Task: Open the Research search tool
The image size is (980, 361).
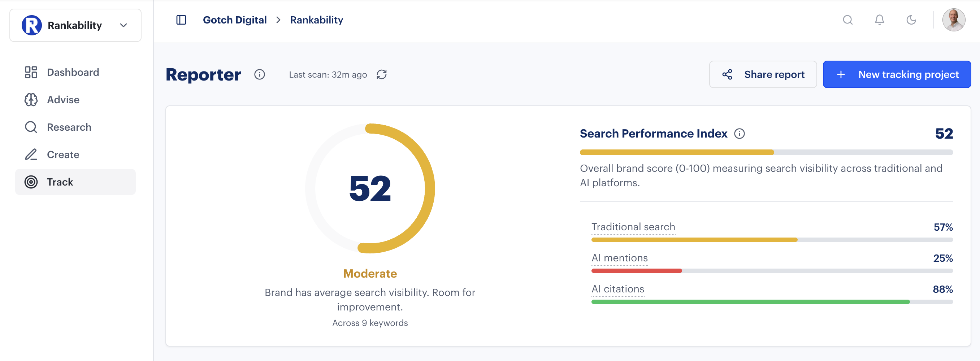Action: 31,127
